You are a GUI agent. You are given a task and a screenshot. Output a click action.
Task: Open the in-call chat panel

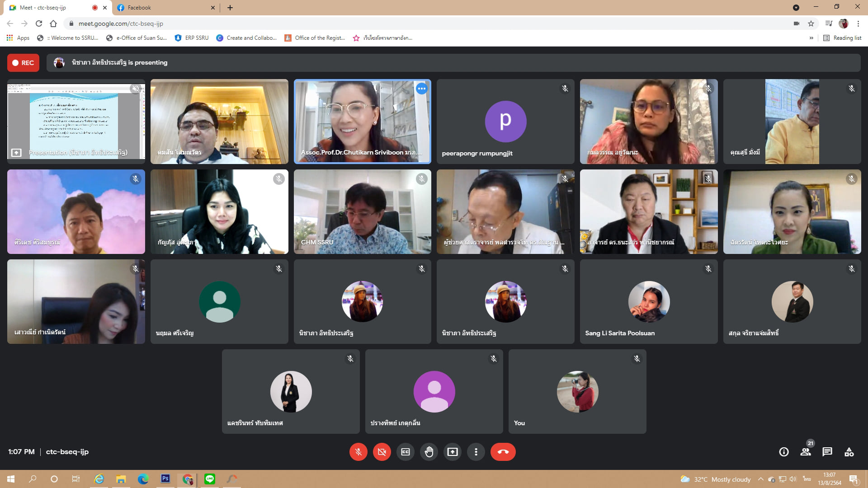(x=827, y=452)
